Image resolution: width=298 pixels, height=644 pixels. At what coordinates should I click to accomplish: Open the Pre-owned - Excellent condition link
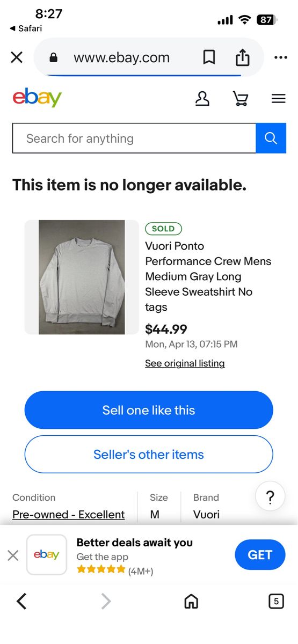[69, 515]
